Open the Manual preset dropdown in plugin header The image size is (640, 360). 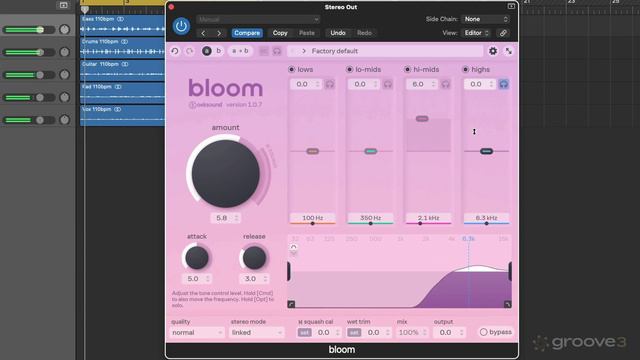click(258, 19)
